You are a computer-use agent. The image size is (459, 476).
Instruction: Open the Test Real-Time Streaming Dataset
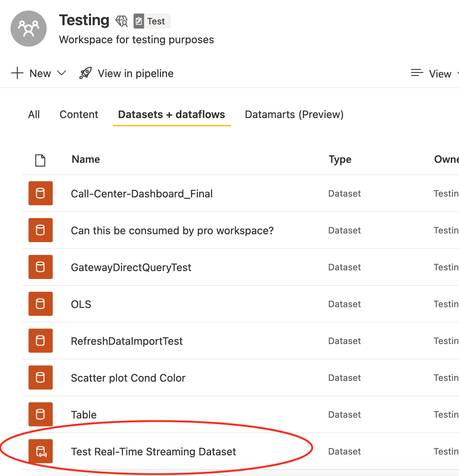(x=154, y=452)
